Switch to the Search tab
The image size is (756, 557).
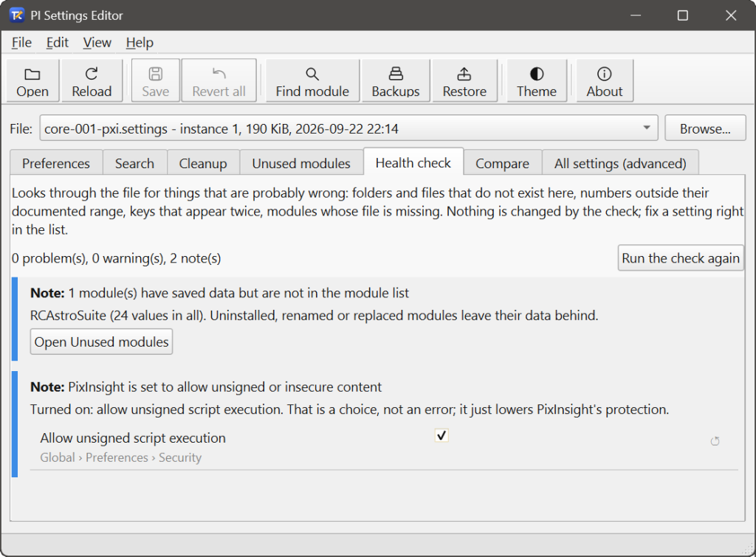click(134, 163)
